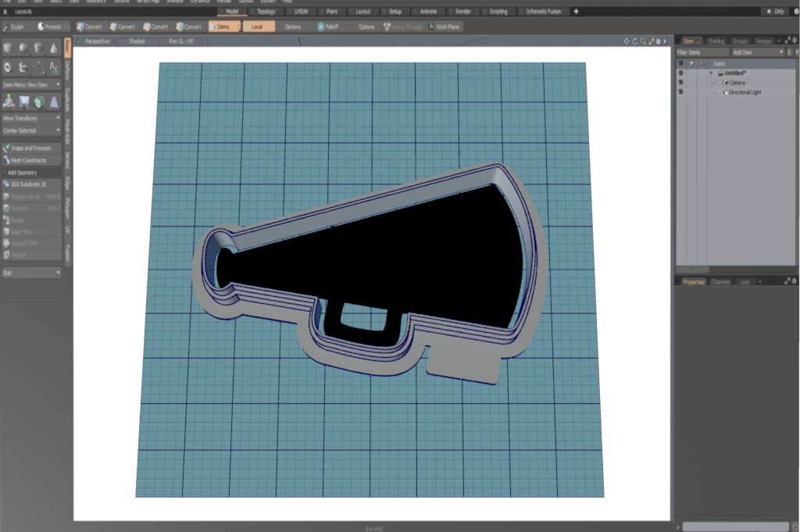Toggle visibility of the Camera item
Image resolution: width=800 pixels, height=532 pixels.
point(680,83)
